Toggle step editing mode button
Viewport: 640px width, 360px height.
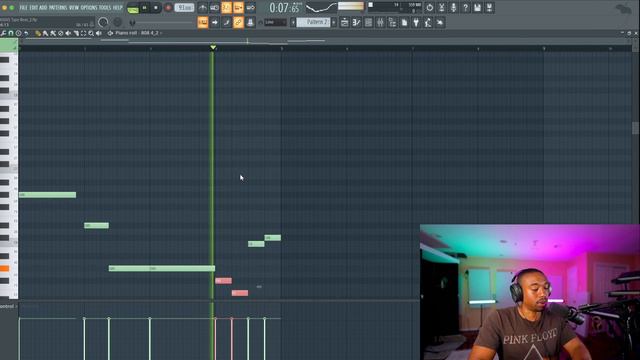coord(227,22)
